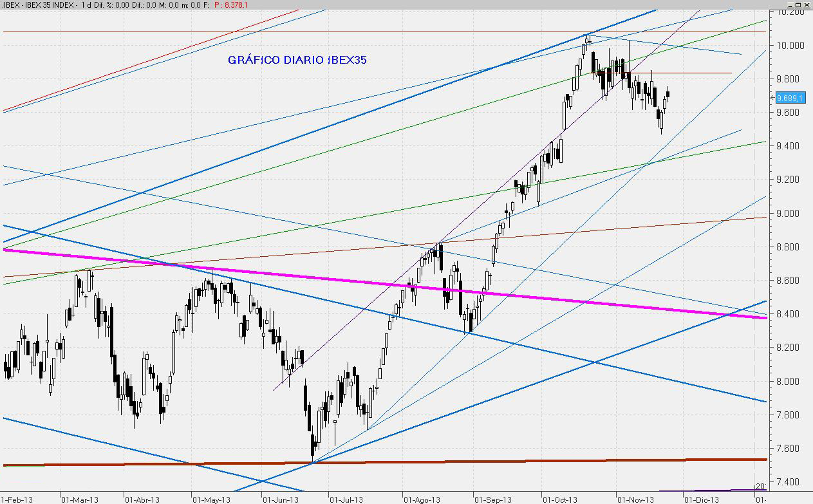Click the GRÁFICO DIARIO IBEX35 title text
The height and width of the screenshot is (504, 813).
click(x=297, y=60)
